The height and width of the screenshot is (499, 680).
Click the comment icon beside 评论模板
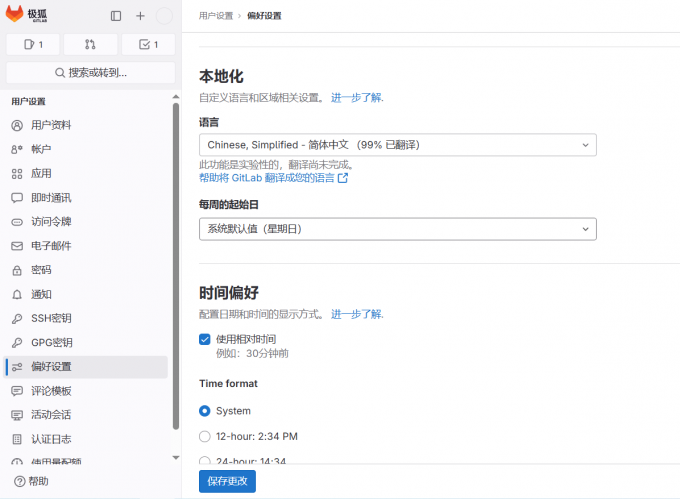17,391
